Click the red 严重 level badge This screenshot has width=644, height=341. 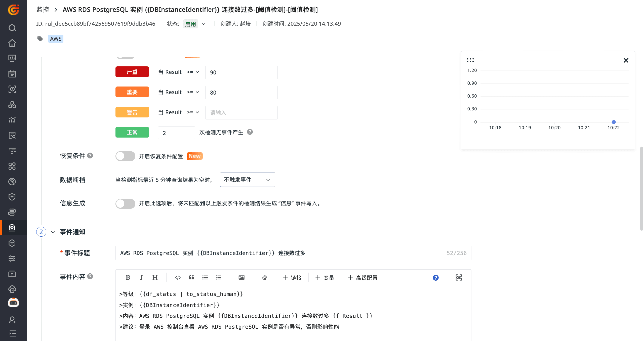132,72
